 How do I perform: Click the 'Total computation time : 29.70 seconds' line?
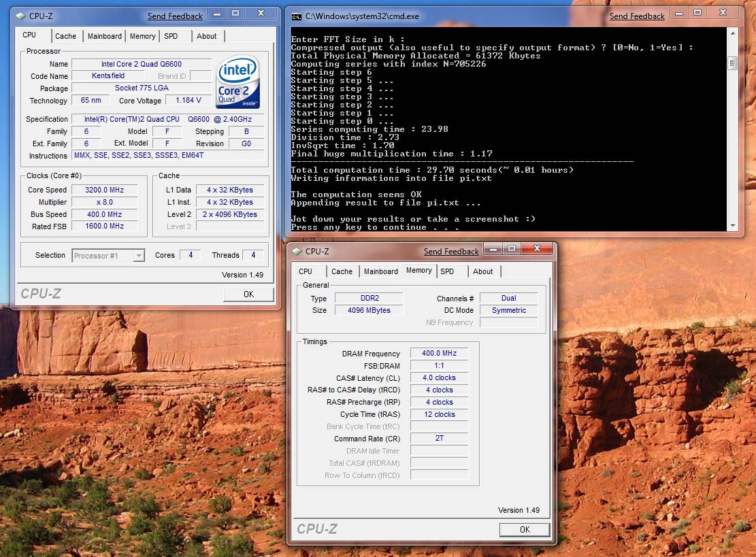(x=432, y=170)
